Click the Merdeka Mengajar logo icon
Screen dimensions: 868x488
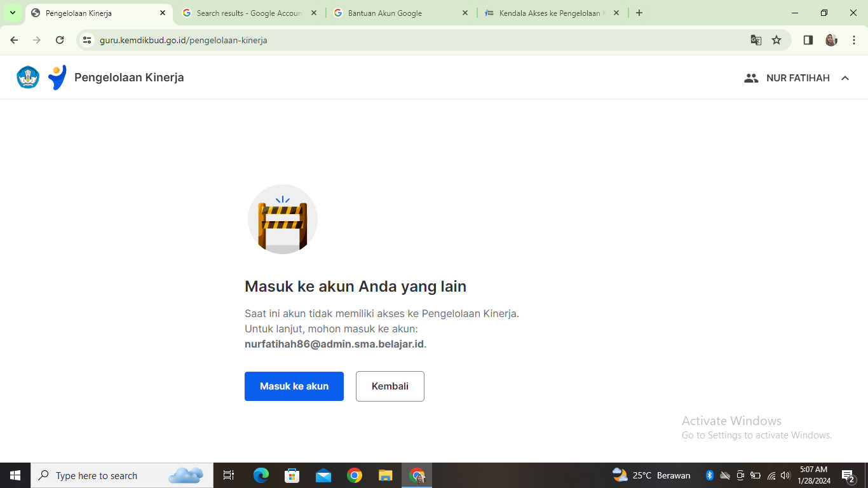57,78
